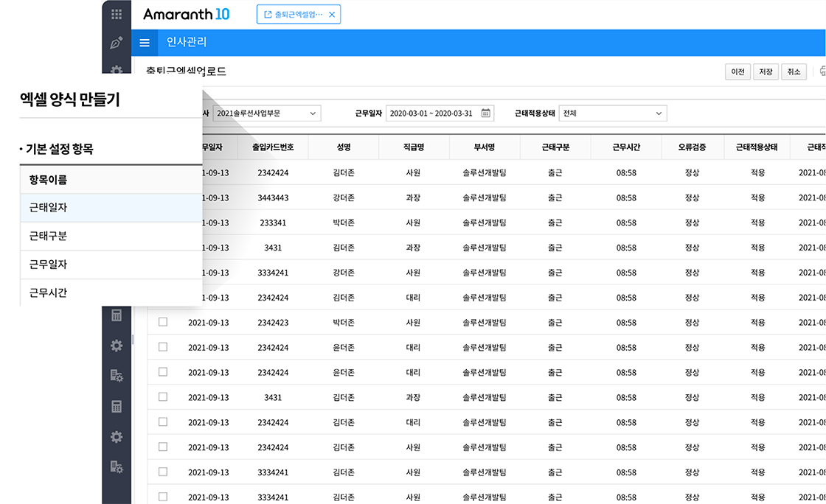Click 적용 cell in 2342423 row
This screenshot has width=826, height=504.
[757, 323]
